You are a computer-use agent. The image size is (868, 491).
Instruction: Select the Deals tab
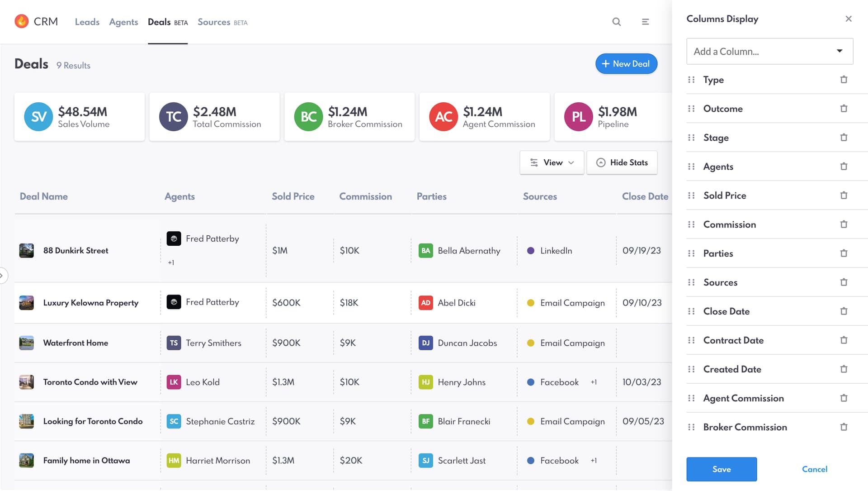tap(168, 22)
